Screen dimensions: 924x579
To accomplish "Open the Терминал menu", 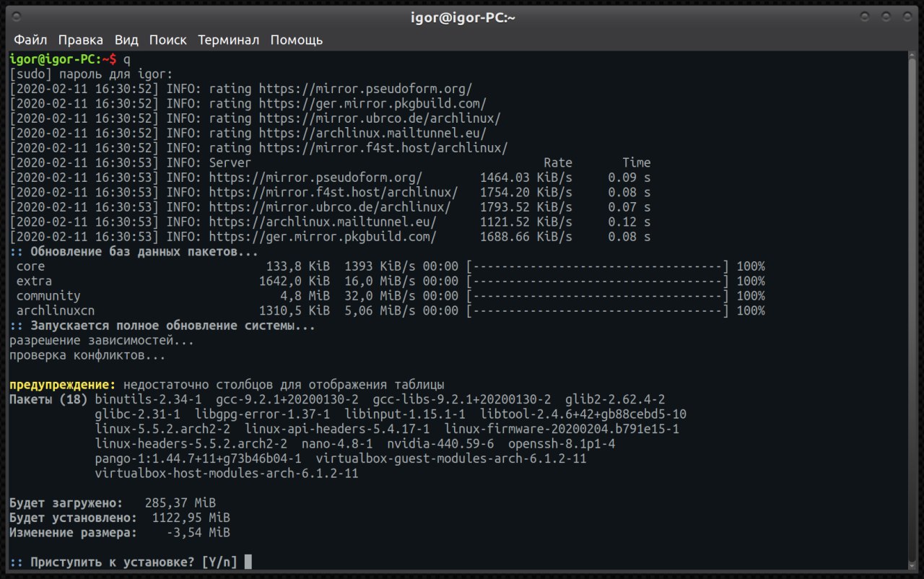I will point(228,40).
